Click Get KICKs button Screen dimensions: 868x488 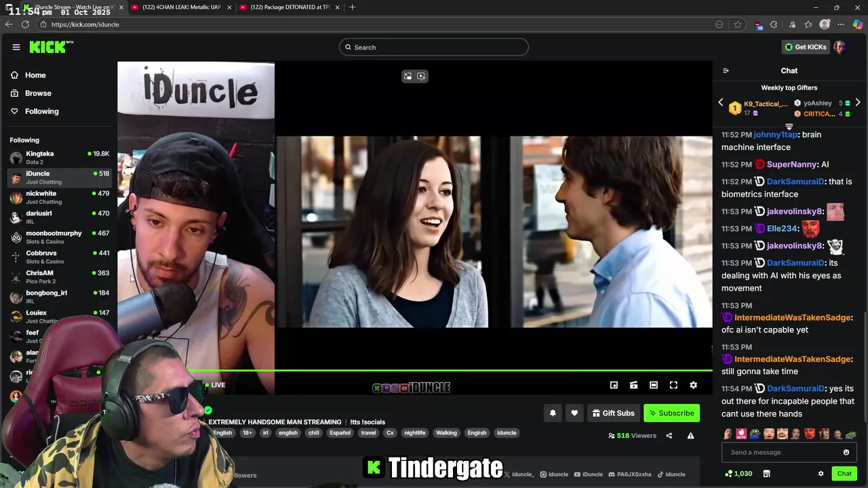(x=806, y=47)
